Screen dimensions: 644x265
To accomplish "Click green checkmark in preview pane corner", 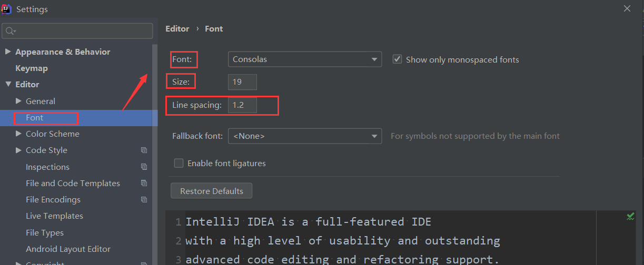I will [630, 217].
